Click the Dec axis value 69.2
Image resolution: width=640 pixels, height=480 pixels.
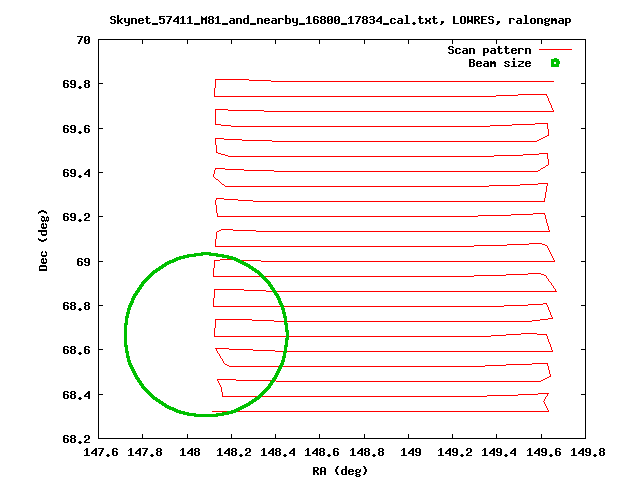click(x=76, y=217)
